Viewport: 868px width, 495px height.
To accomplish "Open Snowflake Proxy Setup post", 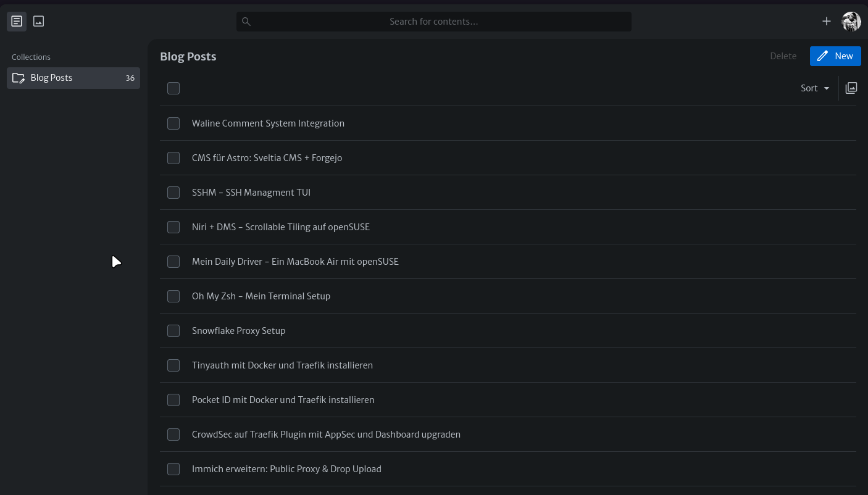I will (238, 331).
